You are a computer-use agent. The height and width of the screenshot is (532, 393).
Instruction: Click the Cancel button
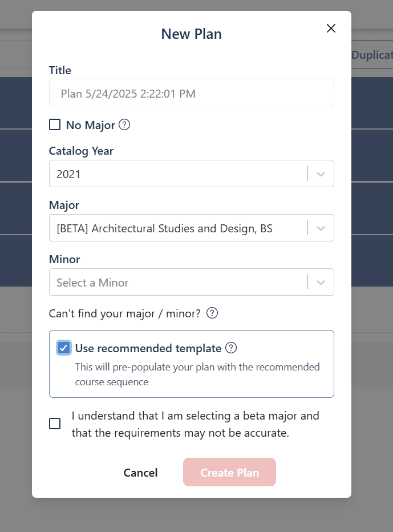click(140, 472)
